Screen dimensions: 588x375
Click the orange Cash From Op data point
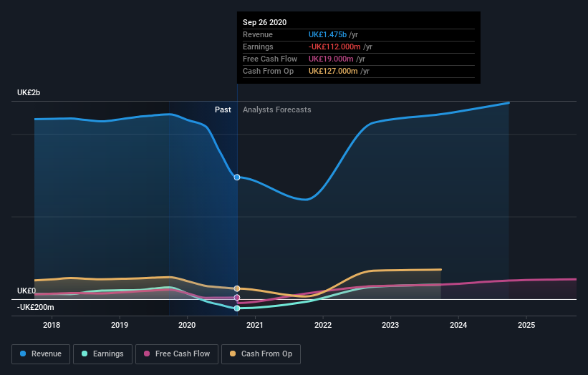coord(237,288)
